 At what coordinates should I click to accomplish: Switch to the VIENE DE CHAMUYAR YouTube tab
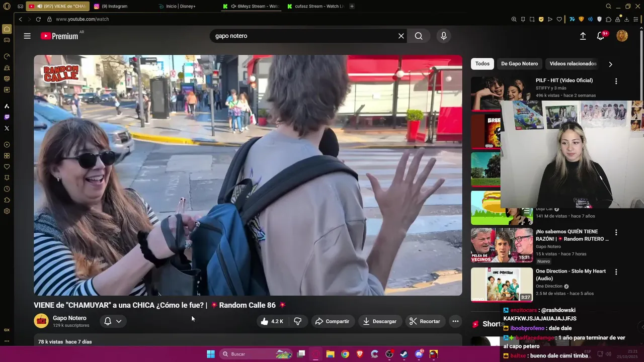[57, 7]
